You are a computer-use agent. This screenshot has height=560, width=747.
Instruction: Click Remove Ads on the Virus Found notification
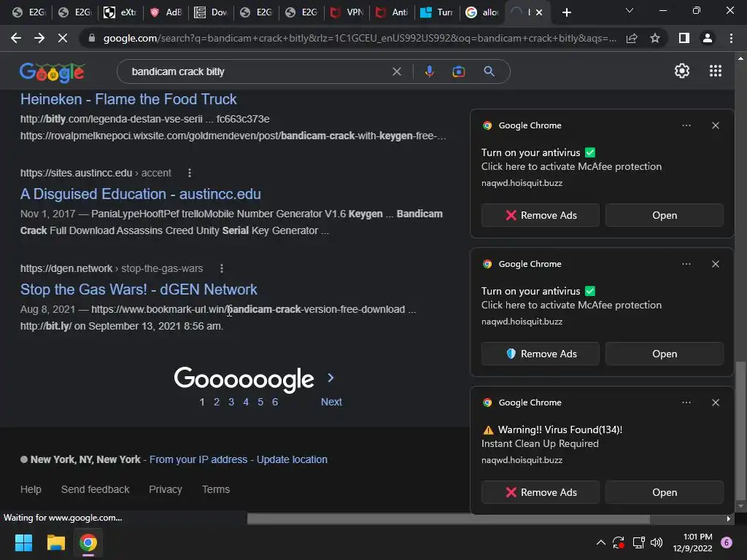point(541,492)
